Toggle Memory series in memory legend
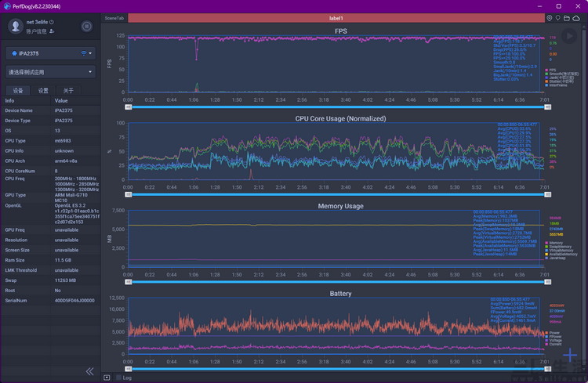 554,243
